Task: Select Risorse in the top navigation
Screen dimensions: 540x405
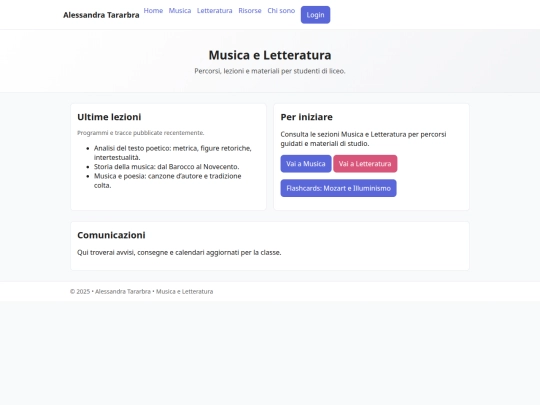Action: [250, 11]
